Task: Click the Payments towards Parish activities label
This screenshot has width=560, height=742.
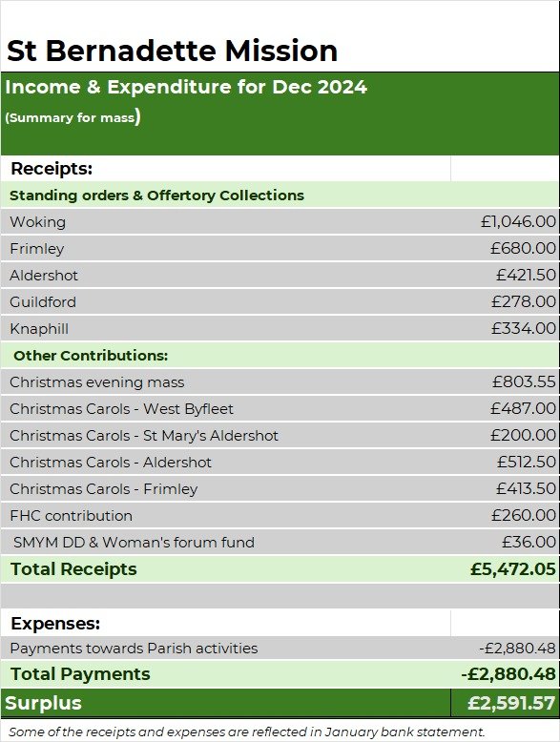Action: pyautogui.click(x=134, y=649)
